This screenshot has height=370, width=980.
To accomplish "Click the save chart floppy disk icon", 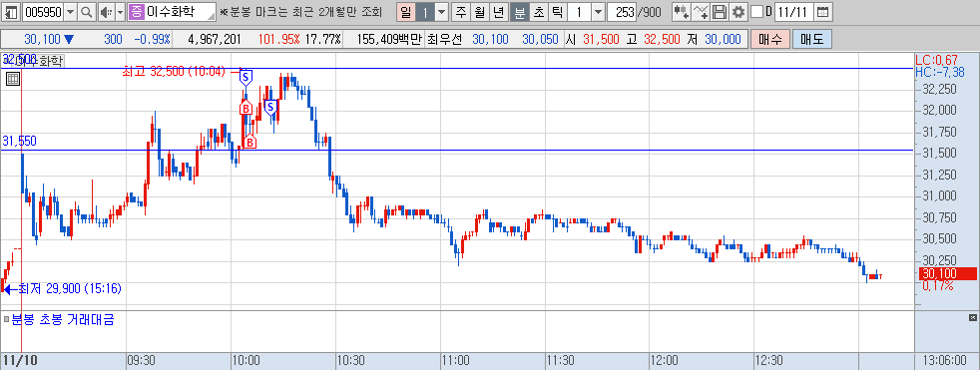I will (x=720, y=12).
